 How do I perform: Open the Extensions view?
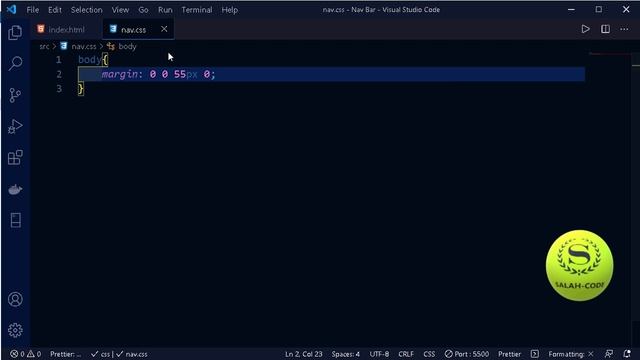15,158
